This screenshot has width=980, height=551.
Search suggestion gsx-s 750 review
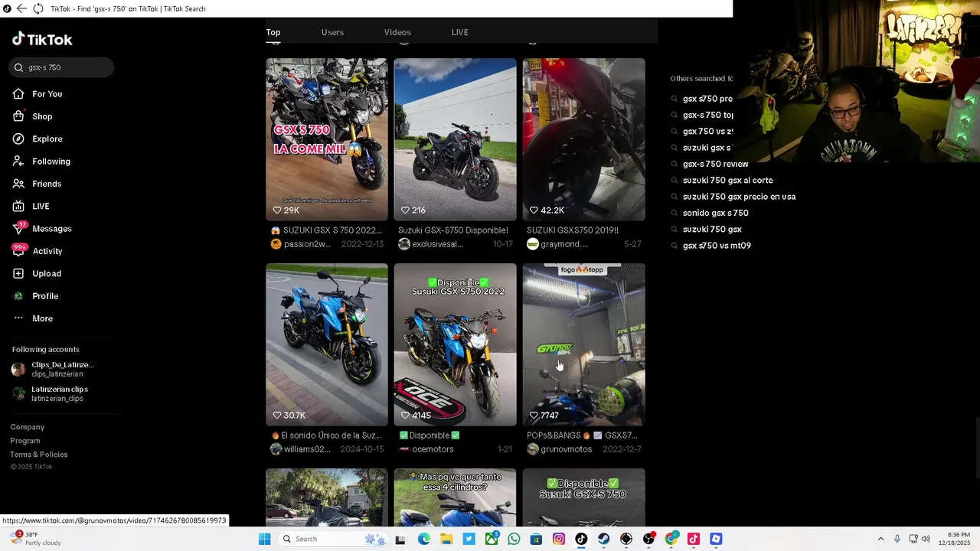[x=715, y=164]
